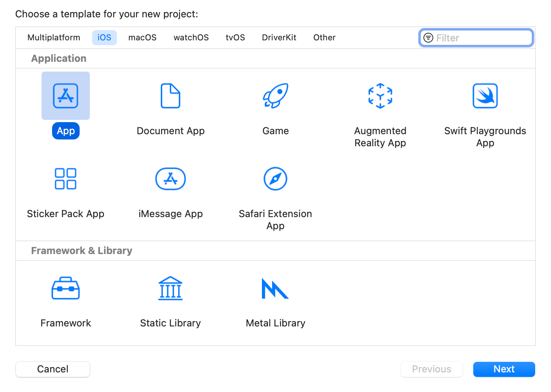Switch to the macOS tab
This screenshot has width=551, height=392.
click(142, 38)
